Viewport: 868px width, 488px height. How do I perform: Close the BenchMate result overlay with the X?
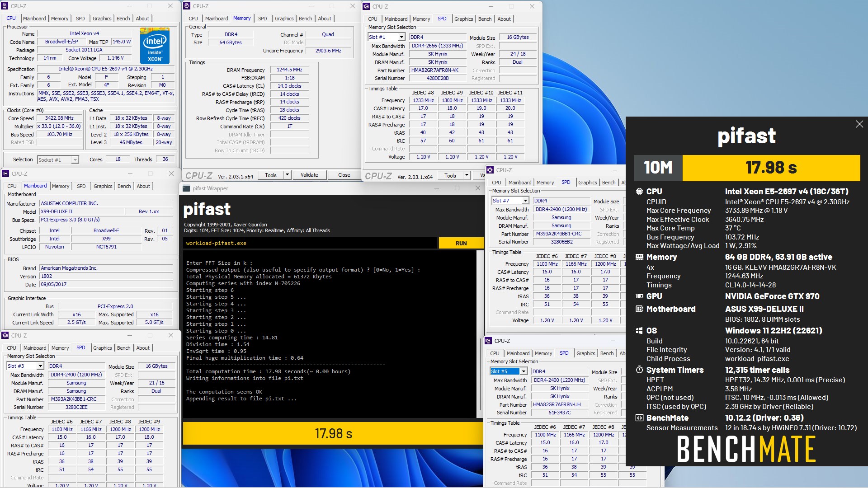(x=859, y=124)
